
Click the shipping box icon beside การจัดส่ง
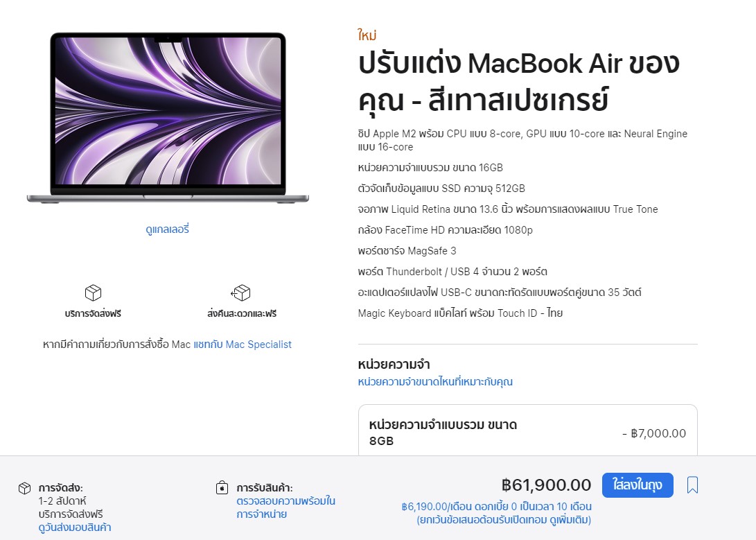point(24,488)
